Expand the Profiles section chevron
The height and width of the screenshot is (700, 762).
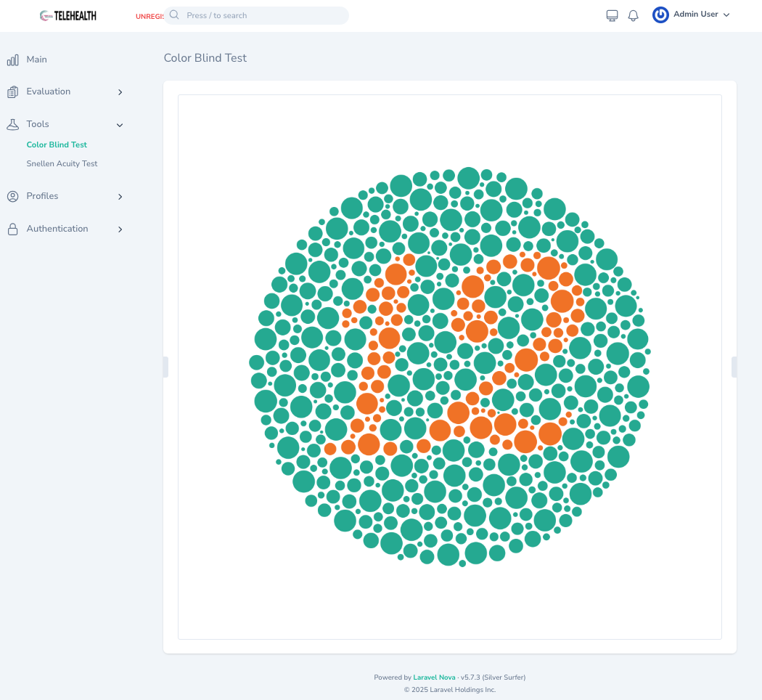coord(120,197)
